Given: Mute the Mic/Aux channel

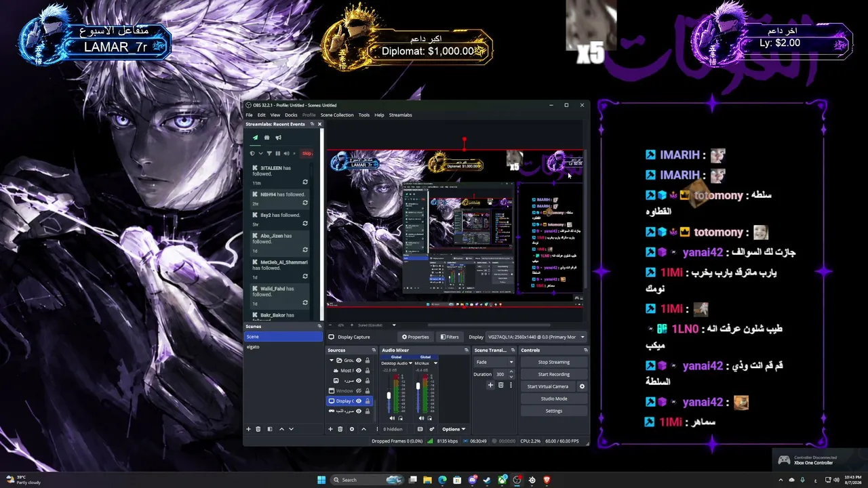Looking at the screenshot, I should pyautogui.click(x=422, y=419).
